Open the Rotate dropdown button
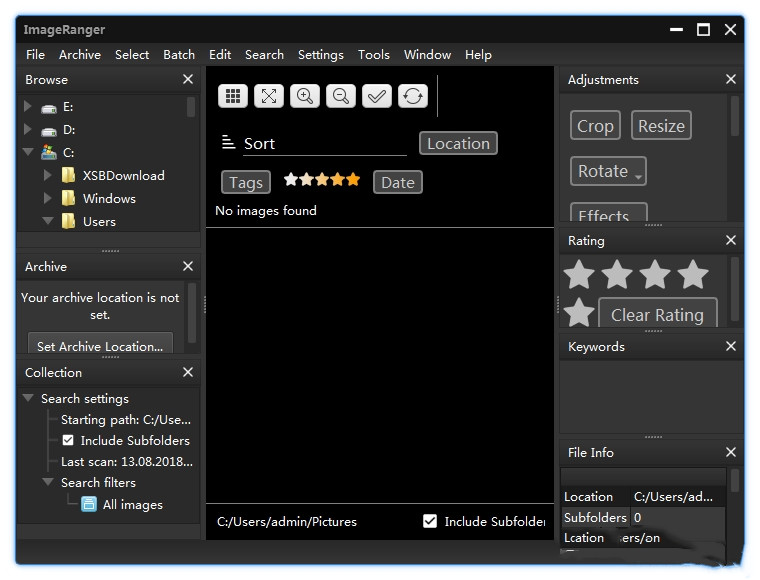 (x=608, y=171)
